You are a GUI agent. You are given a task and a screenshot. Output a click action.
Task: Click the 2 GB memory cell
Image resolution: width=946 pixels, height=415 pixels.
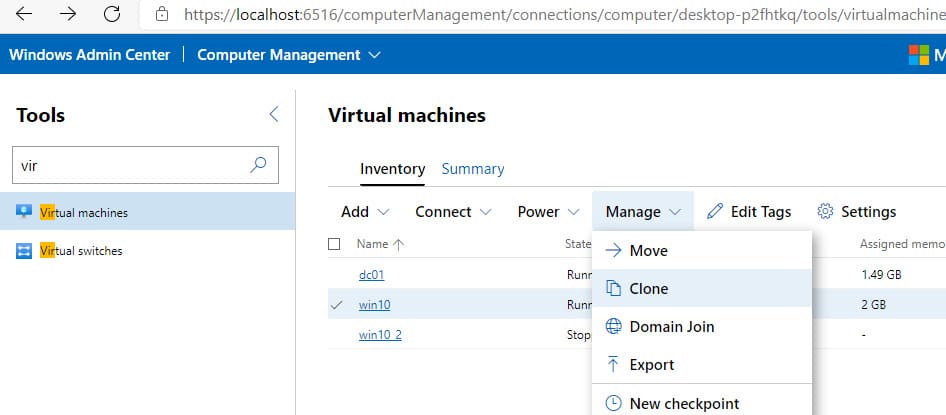point(874,305)
